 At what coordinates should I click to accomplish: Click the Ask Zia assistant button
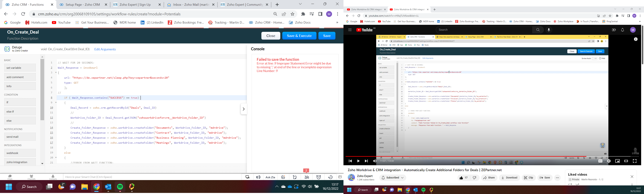[x=270, y=177]
